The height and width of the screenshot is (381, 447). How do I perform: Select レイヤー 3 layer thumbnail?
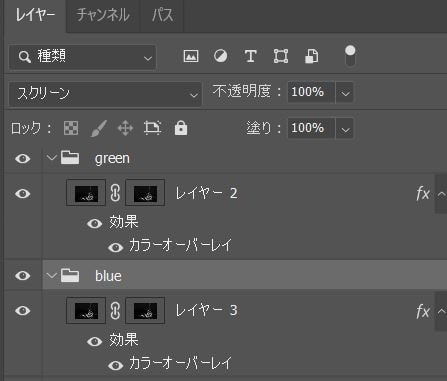(86, 310)
